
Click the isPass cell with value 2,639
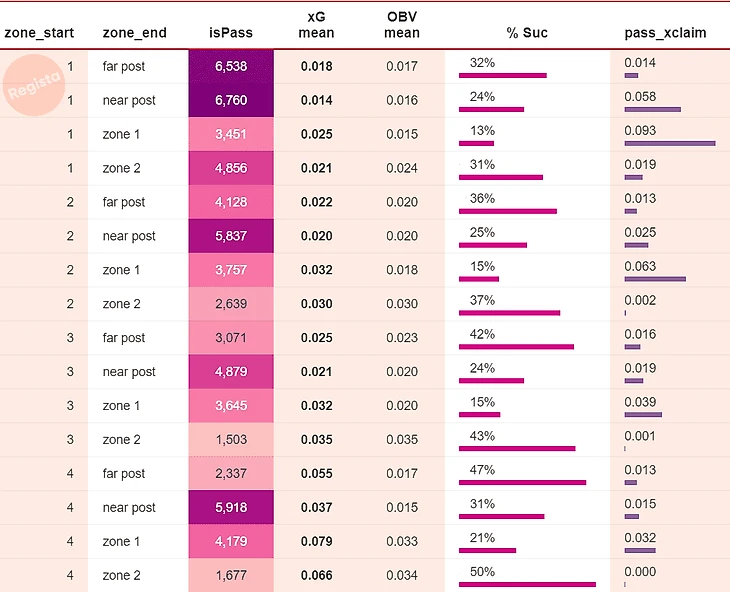pyautogui.click(x=230, y=304)
